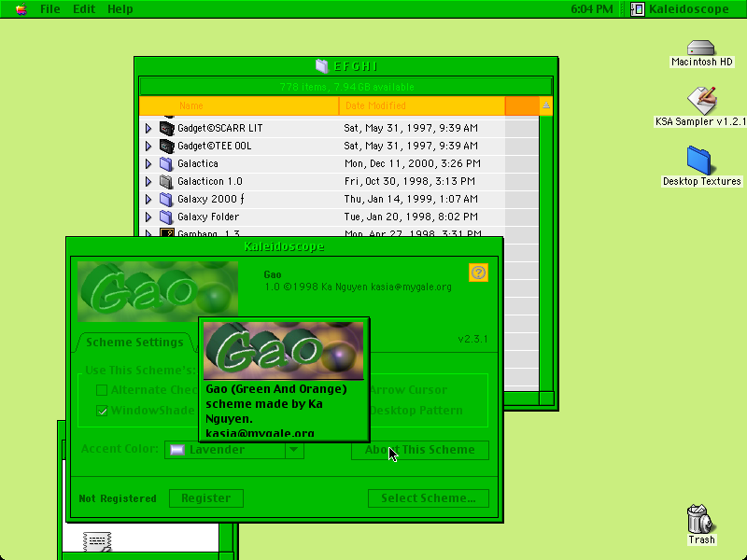Click the v2.3.1 version text

[472, 339]
